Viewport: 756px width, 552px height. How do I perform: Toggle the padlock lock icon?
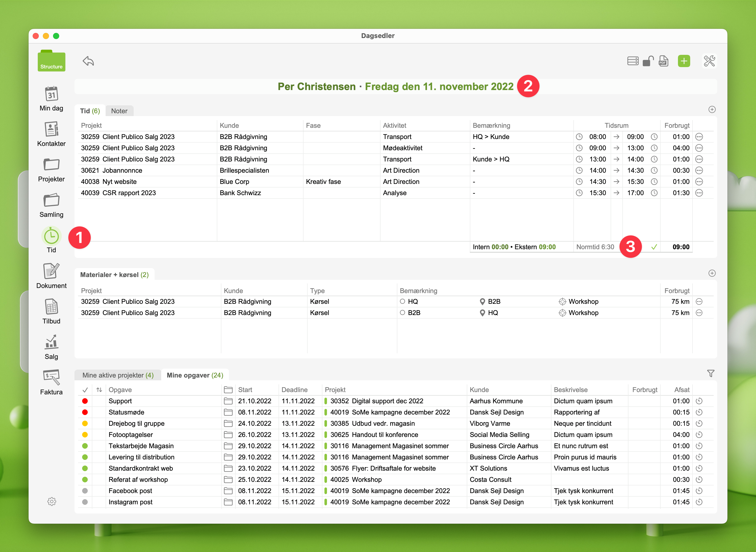(x=648, y=61)
